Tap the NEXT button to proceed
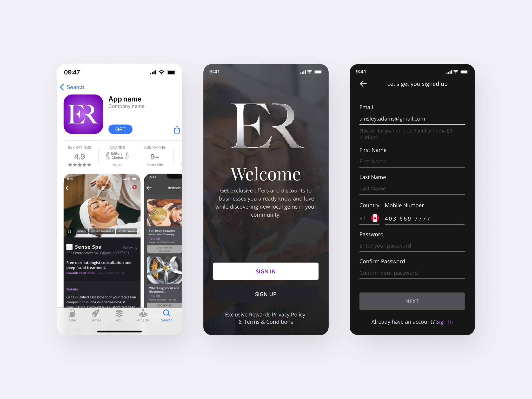 pos(412,301)
